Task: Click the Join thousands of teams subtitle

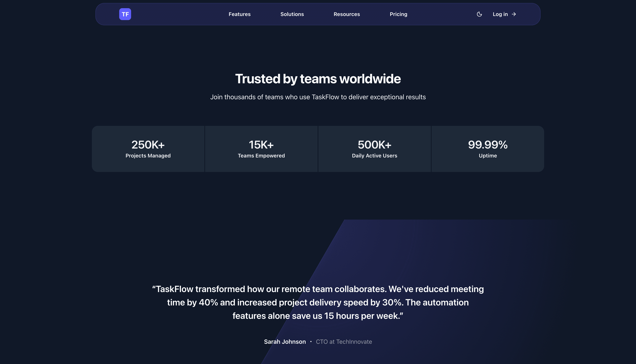Action: pos(318,97)
